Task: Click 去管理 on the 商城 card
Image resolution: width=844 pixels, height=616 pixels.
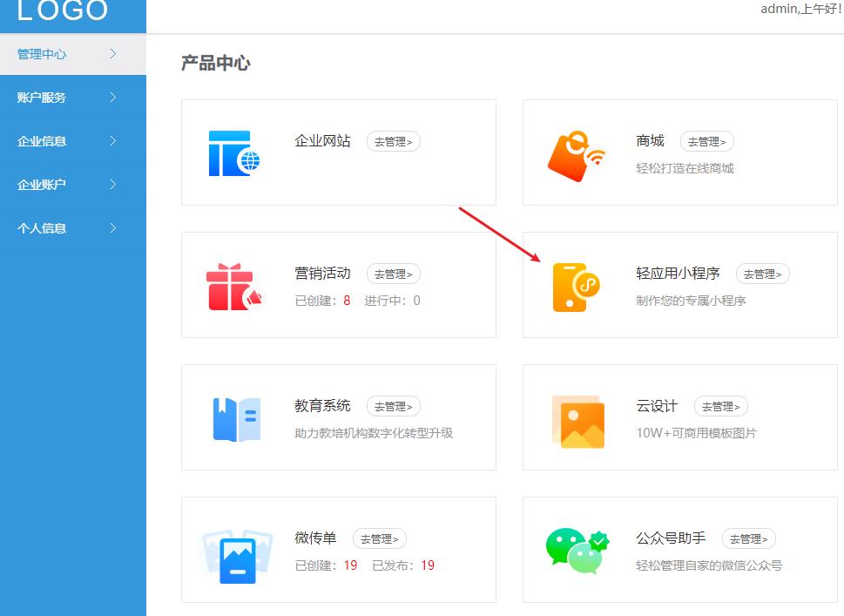Action: tap(706, 140)
